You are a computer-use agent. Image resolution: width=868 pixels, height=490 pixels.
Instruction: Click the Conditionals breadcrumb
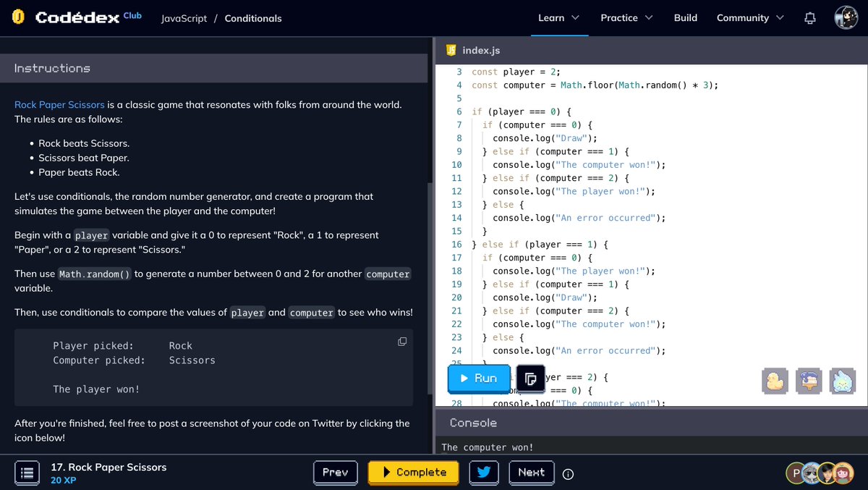[253, 18]
